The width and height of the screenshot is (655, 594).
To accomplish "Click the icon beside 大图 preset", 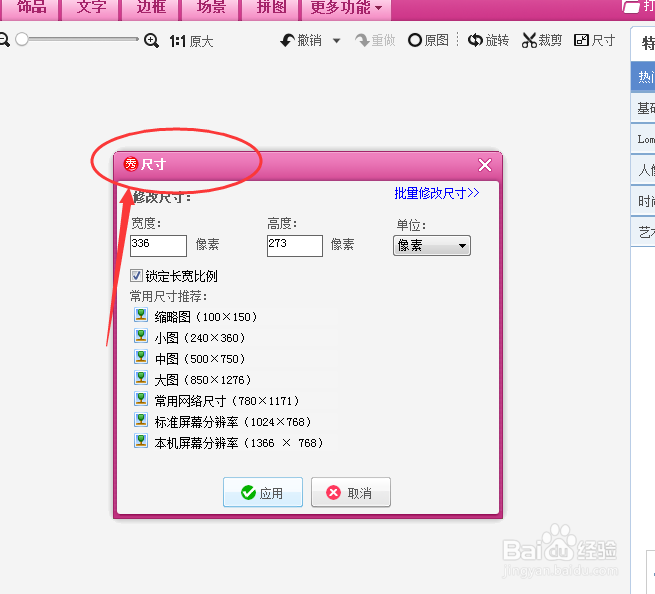I will point(141,377).
